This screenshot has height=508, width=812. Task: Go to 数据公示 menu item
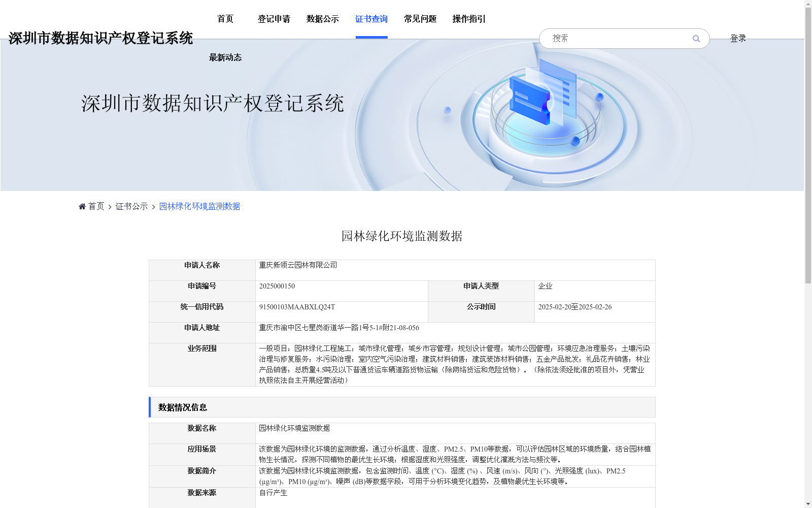click(323, 19)
